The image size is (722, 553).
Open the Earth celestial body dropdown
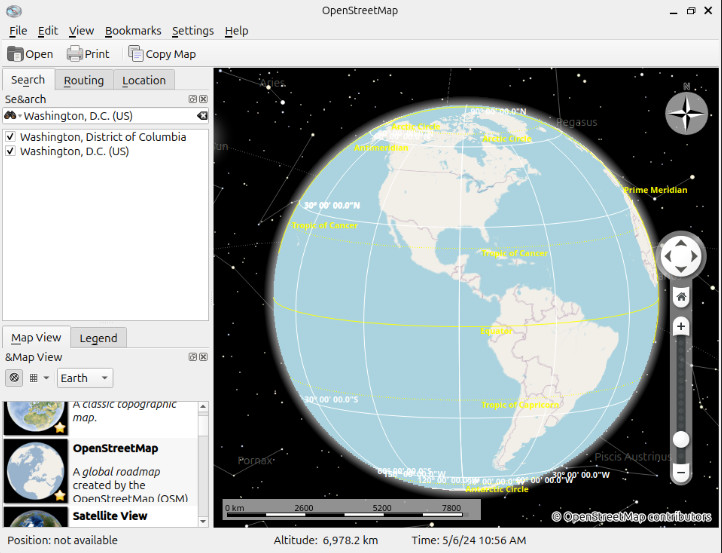[x=85, y=378]
